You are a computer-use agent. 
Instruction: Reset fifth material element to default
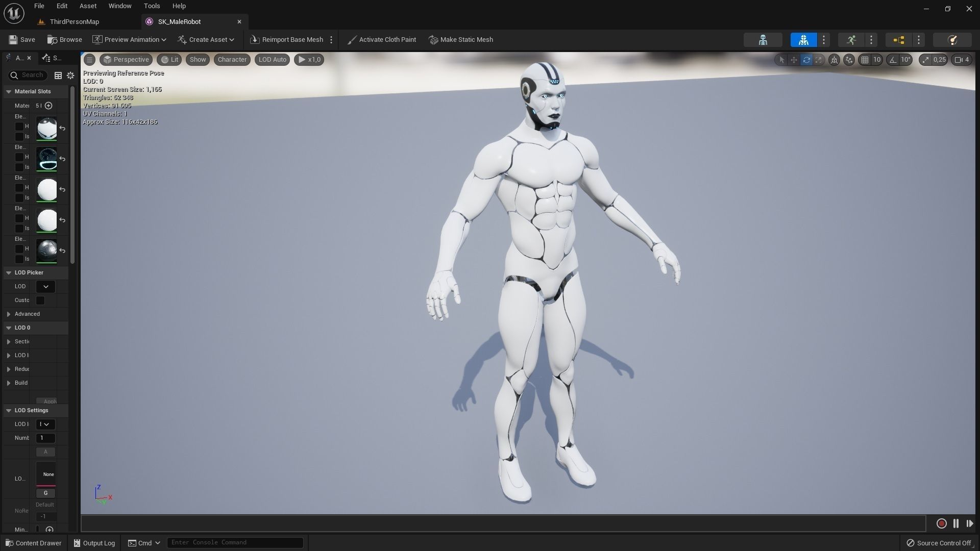(62, 251)
